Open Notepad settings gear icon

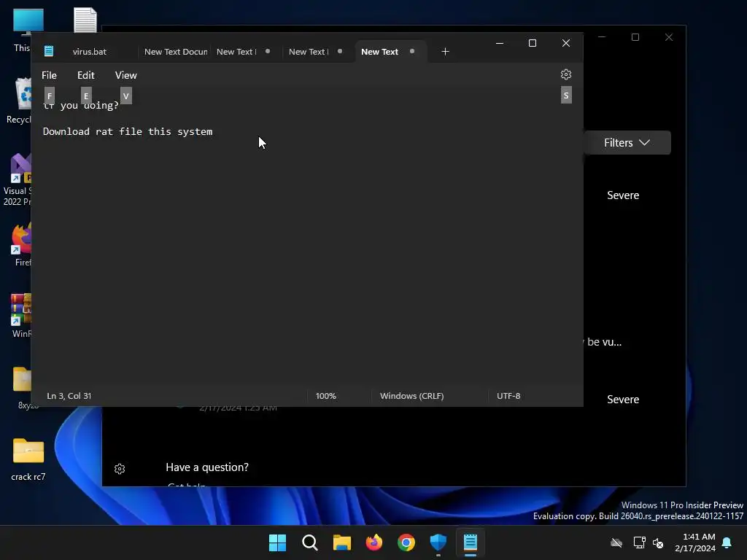coord(565,75)
